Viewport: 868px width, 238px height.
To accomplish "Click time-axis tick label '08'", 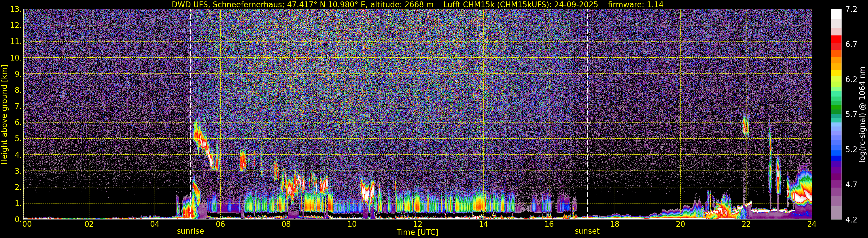I will 286,224.
